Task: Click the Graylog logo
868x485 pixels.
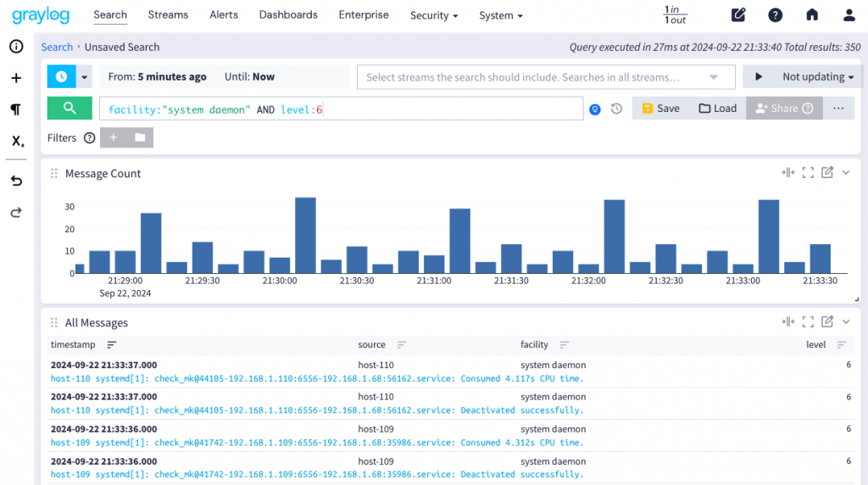Action: (41, 15)
